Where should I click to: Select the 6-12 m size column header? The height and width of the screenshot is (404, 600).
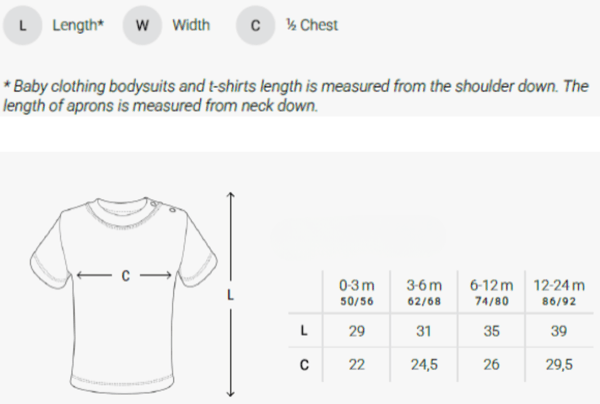[x=490, y=292]
